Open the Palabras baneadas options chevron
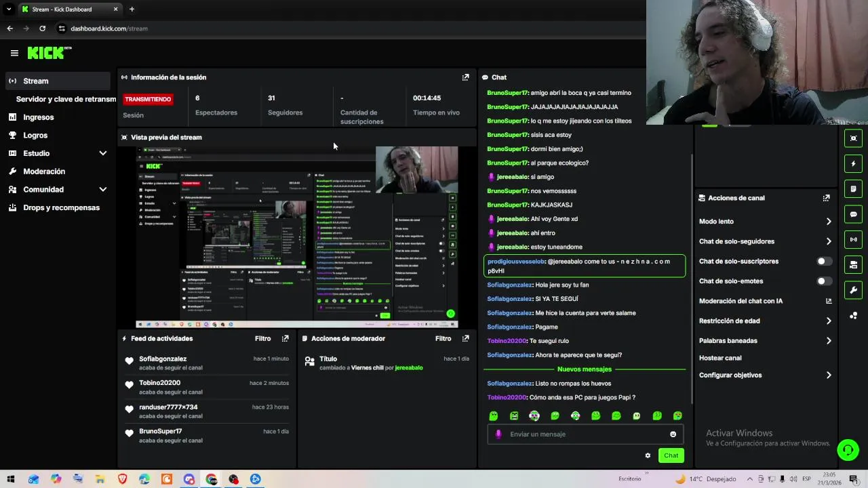The width and height of the screenshot is (868, 488). 828,341
